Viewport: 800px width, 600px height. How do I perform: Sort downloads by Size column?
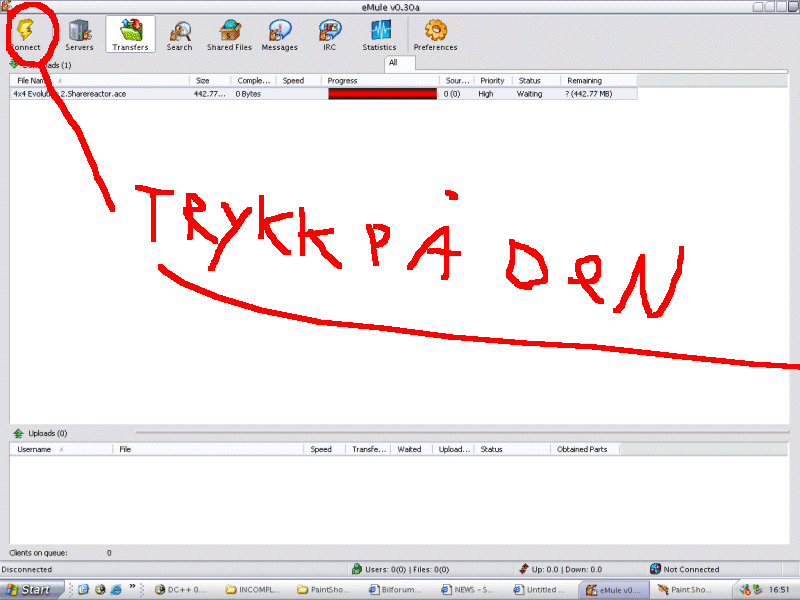coord(203,80)
